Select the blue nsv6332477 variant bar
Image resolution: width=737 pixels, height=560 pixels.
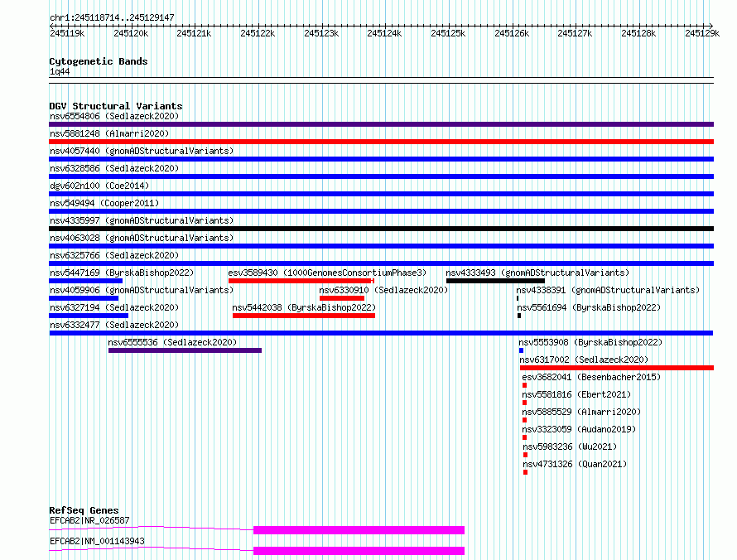[381, 333]
